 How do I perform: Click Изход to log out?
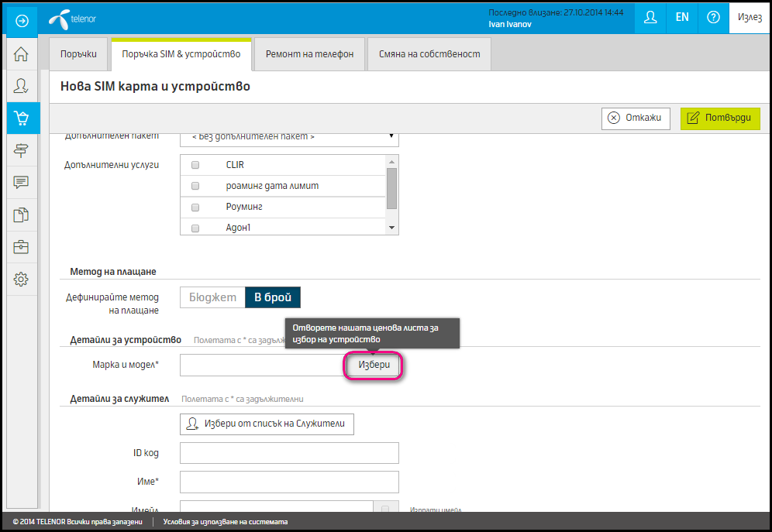click(x=750, y=18)
